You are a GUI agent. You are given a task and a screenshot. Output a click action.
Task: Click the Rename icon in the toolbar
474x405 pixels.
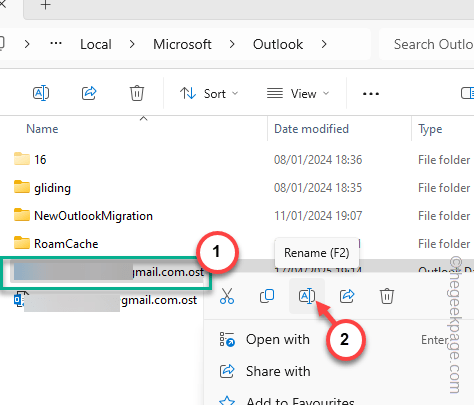tap(41, 93)
